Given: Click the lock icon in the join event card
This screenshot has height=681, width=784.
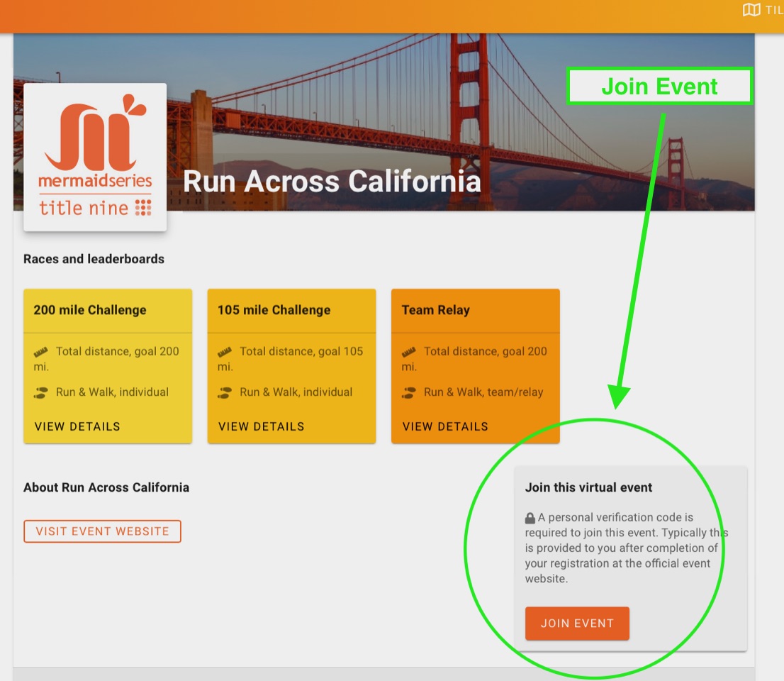Looking at the screenshot, I should point(530,518).
